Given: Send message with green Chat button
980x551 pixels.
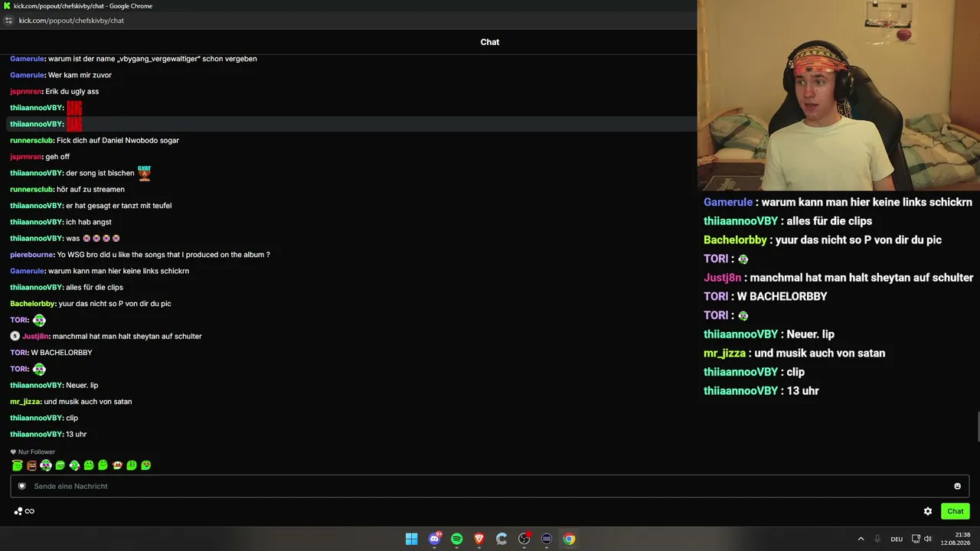Looking at the screenshot, I should point(955,511).
